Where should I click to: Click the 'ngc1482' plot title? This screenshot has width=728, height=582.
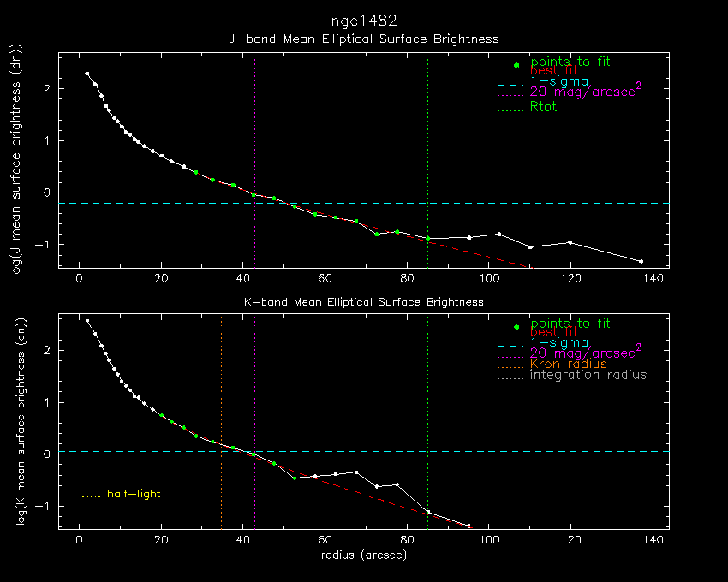point(363,20)
